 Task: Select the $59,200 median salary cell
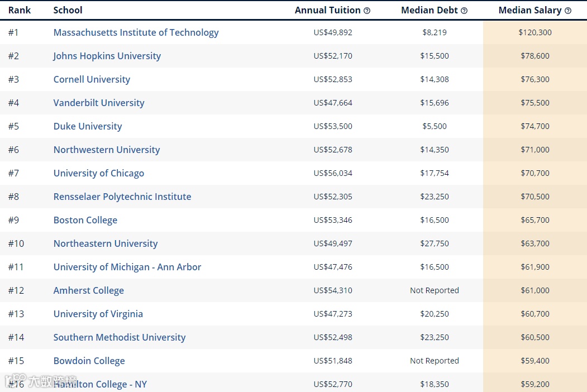click(x=535, y=384)
